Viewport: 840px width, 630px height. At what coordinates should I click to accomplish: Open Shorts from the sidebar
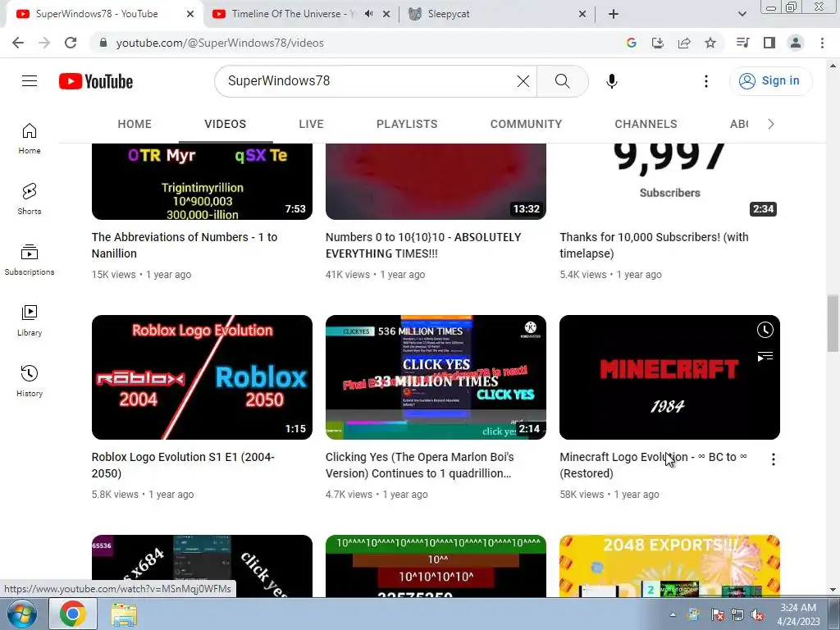(30, 199)
